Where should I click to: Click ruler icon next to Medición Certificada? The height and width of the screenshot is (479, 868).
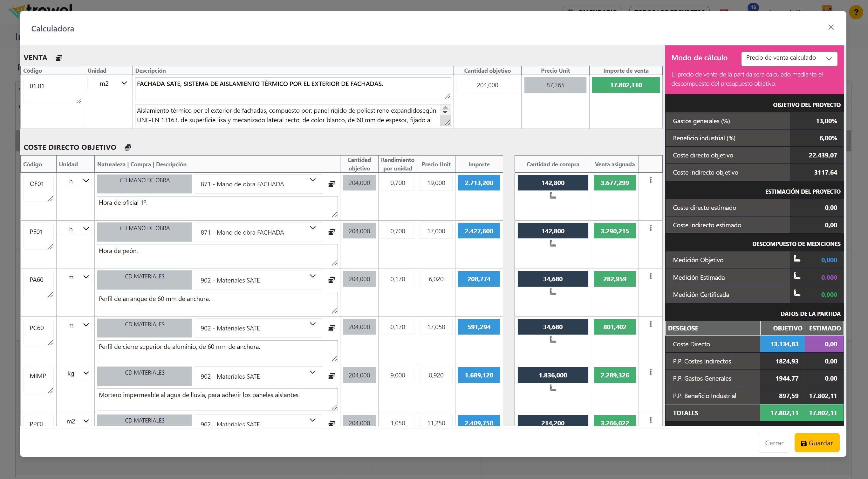coord(797,294)
